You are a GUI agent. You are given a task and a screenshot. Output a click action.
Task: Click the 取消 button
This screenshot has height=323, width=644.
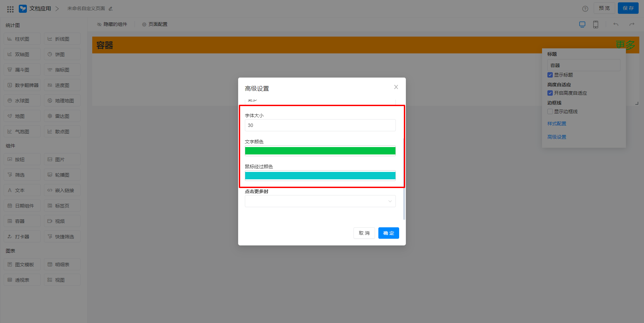(x=364, y=233)
